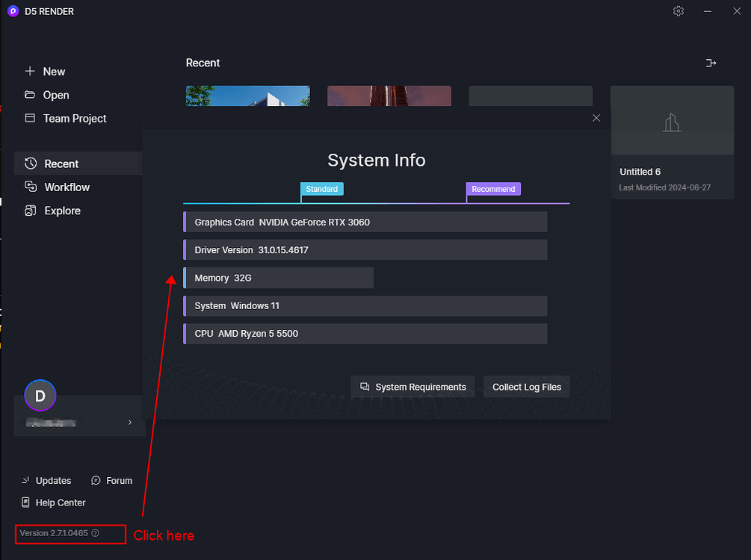Viewport: 751px width, 560px height.
Task: Click the version info question mark icon
Action: [x=96, y=533]
